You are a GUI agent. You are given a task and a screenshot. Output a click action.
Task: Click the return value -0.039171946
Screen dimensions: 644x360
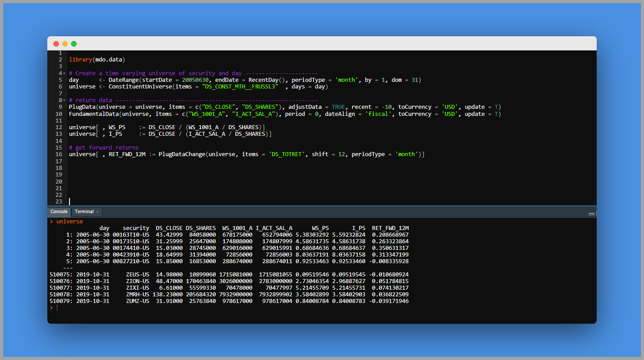click(388, 301)
